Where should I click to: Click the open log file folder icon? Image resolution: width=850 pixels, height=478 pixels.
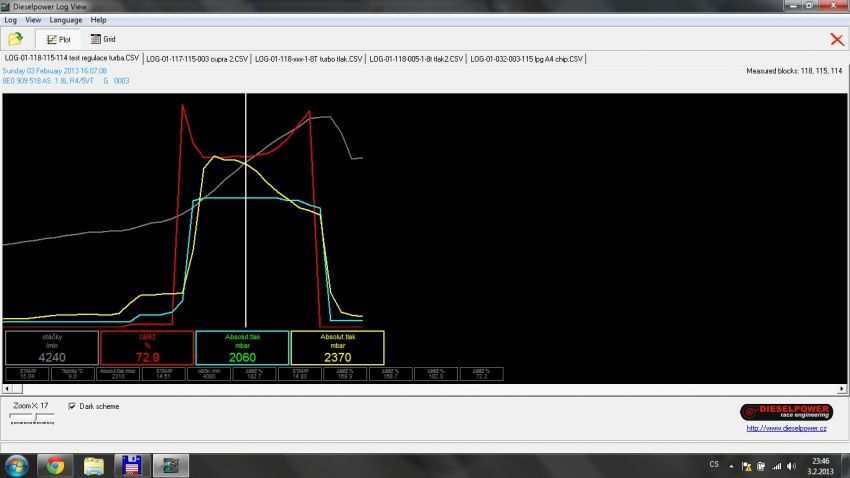pos(15,39)
